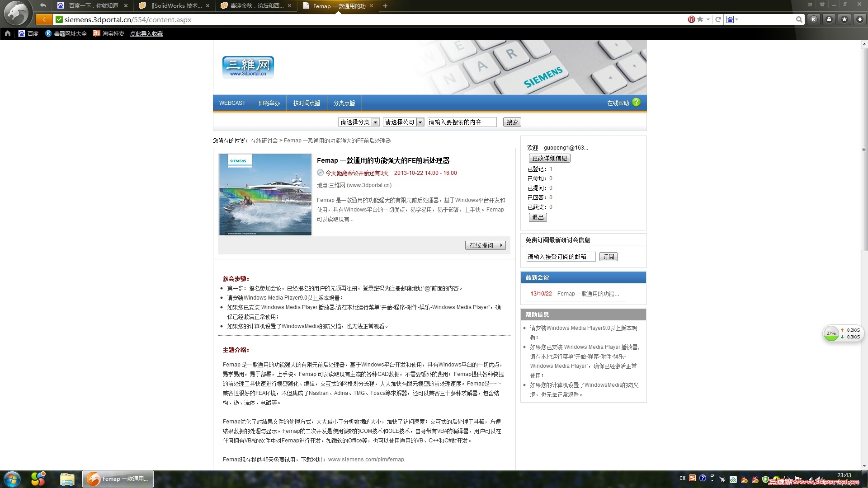Select the 按时间点播 menu item
Image resolution: width=868 pixels, height=488 pixels.
307,103
